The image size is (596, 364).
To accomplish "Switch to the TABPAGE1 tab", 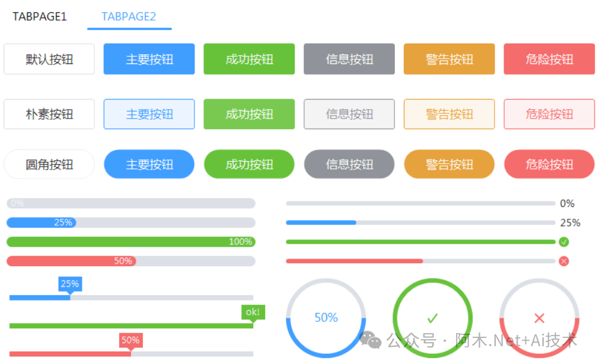I will (x=40, y=16).
